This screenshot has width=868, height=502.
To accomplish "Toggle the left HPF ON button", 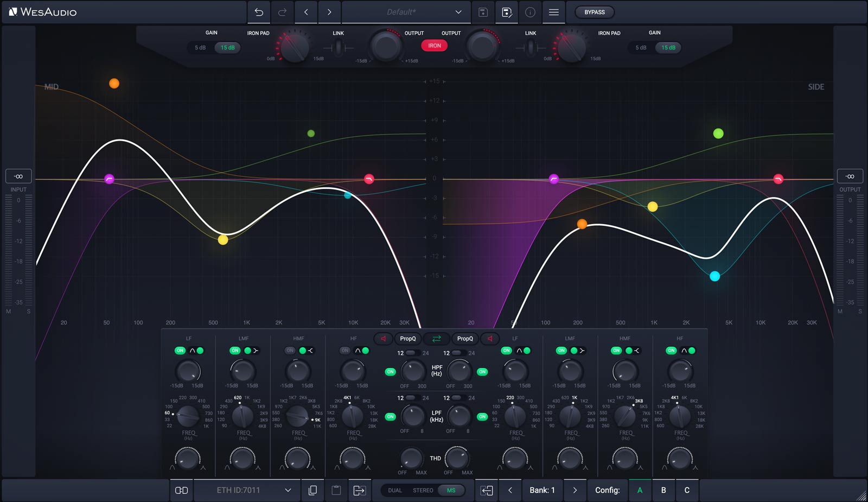I will 390,372.
